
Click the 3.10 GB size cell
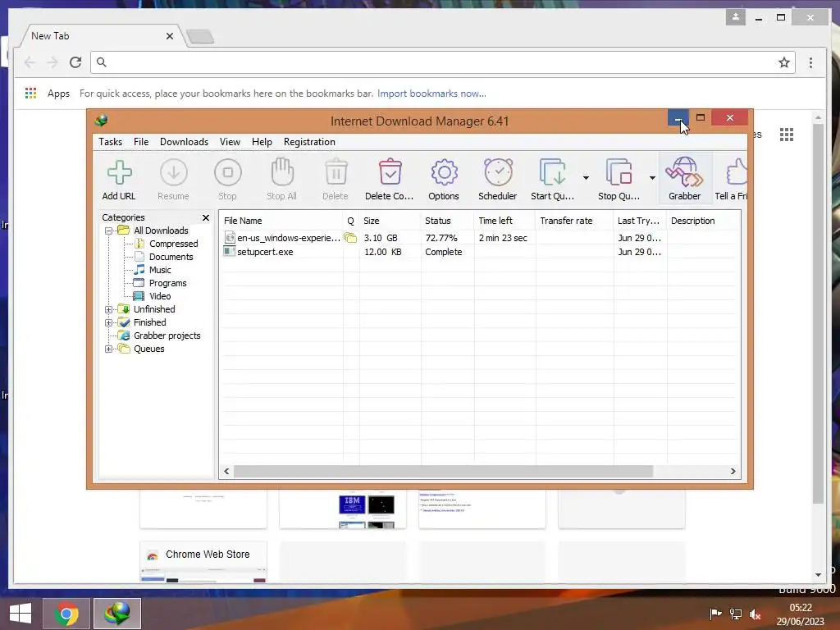pyautogui.click(x=381, y=238)
